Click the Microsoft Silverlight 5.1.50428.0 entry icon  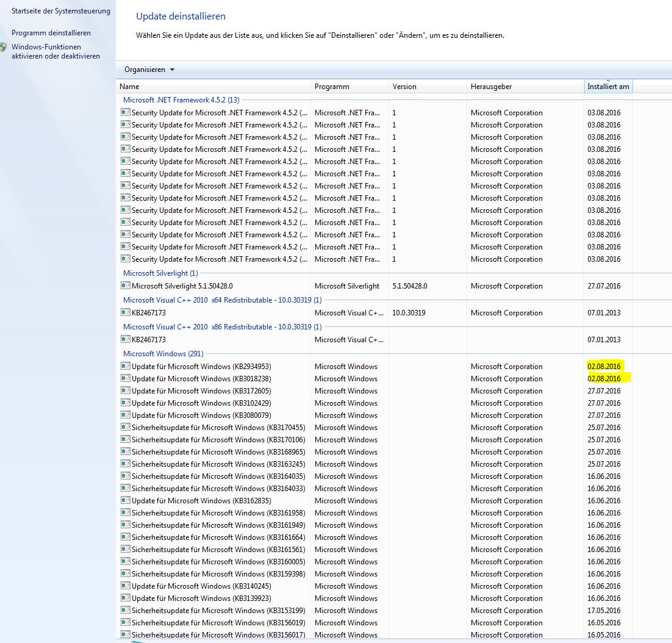(x=126, y=286)
